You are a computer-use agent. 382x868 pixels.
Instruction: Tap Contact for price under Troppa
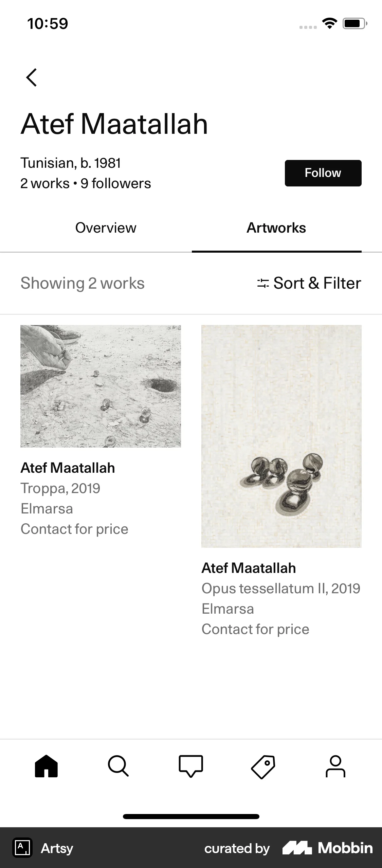(x=74, y=529)
